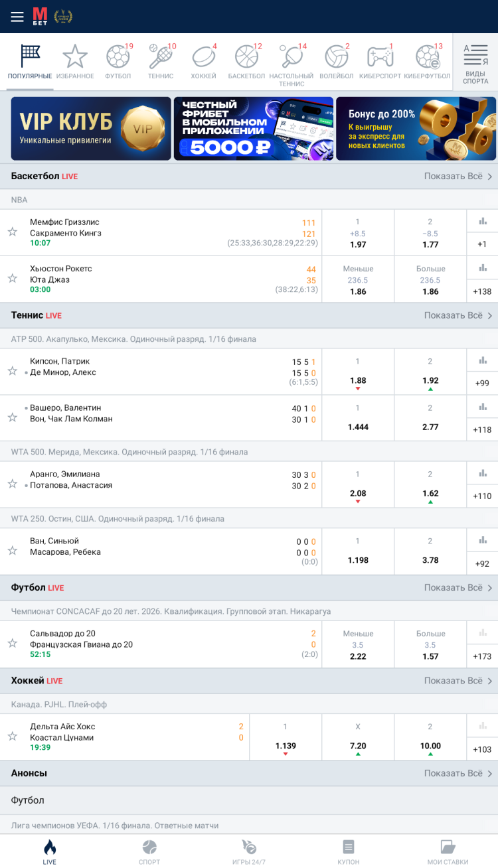This screenshot has width=498, height=868.
Task: Favorite the Memphis Grizzlies vs Sacramento match
Action: (12, 232)
